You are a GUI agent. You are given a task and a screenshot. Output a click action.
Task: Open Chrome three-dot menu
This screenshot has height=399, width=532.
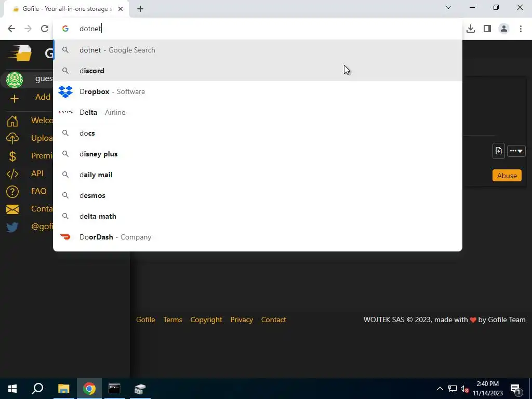(521, 29)
